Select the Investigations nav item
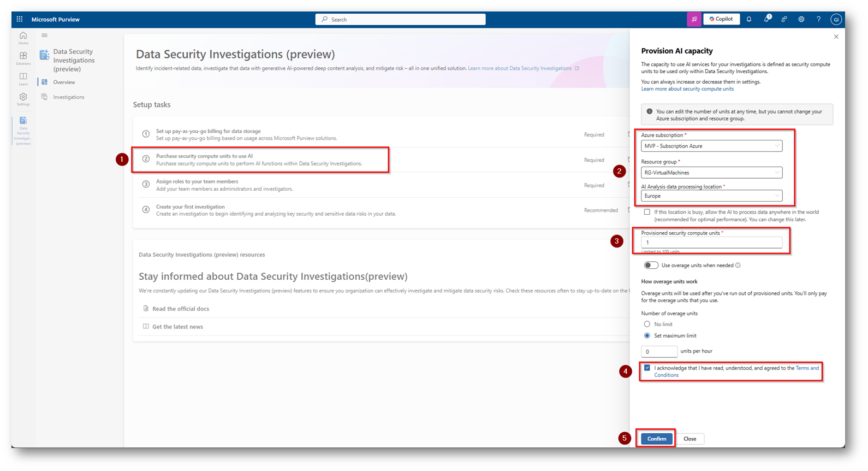 [x=68, y=97]
